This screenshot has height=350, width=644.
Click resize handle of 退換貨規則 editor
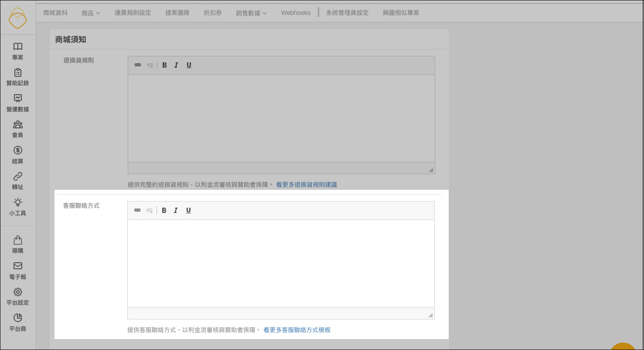[431, 170]
